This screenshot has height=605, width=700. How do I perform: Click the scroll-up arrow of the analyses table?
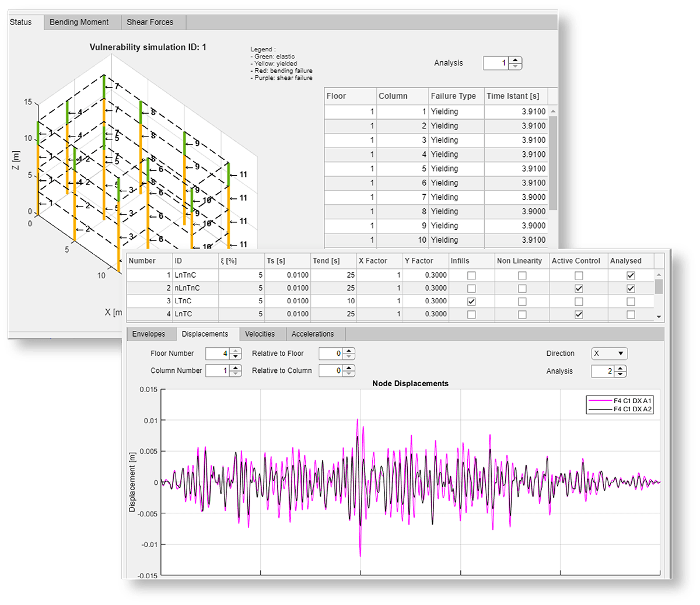(659, 274)
